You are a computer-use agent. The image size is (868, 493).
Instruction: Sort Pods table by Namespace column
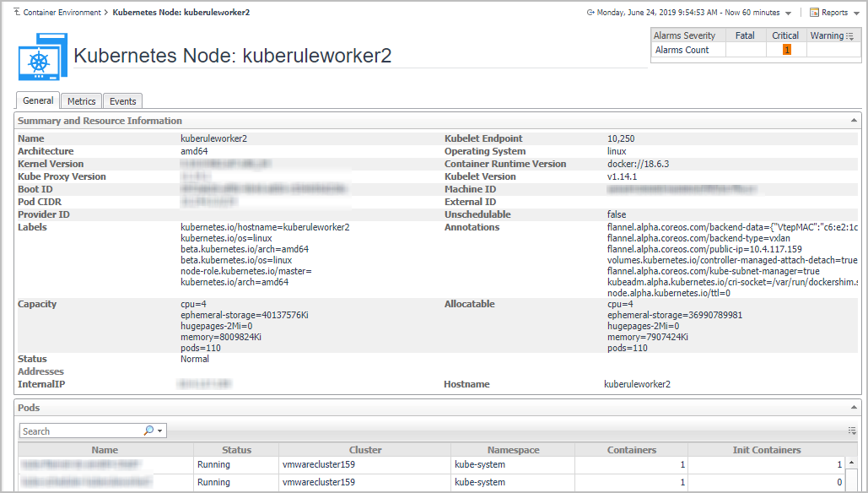click(513, 450)
